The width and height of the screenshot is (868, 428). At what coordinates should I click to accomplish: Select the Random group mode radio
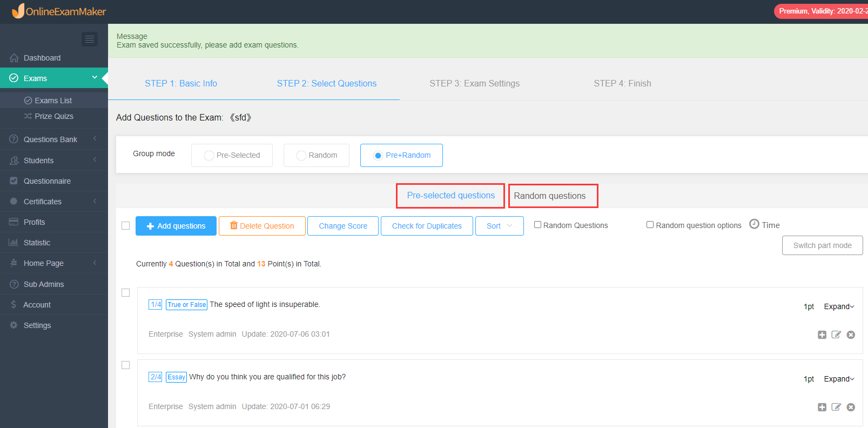[x=301, y=156]
